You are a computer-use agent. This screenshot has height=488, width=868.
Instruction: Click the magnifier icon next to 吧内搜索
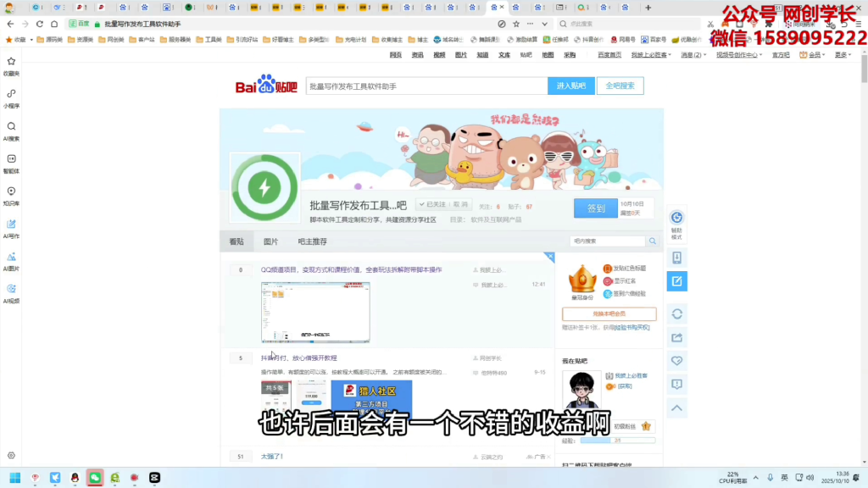[652, 241]
